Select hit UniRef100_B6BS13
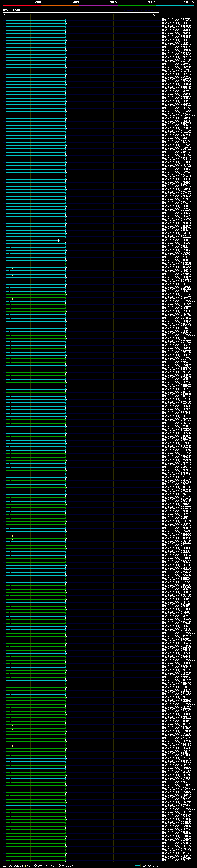Viewport: 197px width, 868px height. tap(177, 362)
